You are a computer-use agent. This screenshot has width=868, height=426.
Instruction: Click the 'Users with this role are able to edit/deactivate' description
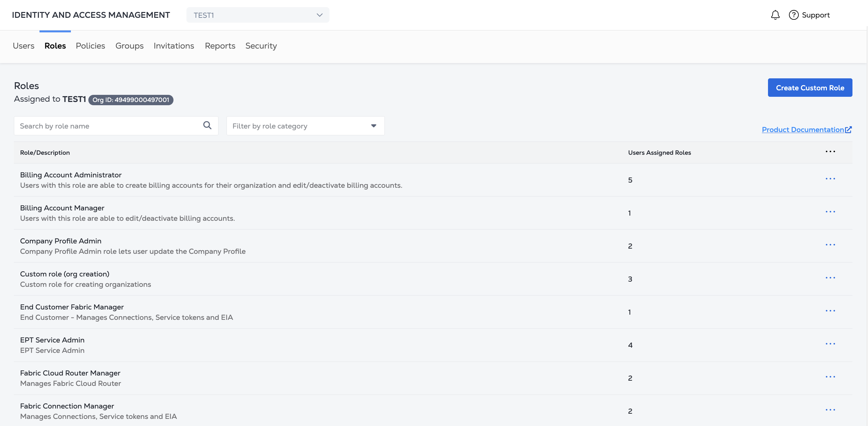point(128,219)
